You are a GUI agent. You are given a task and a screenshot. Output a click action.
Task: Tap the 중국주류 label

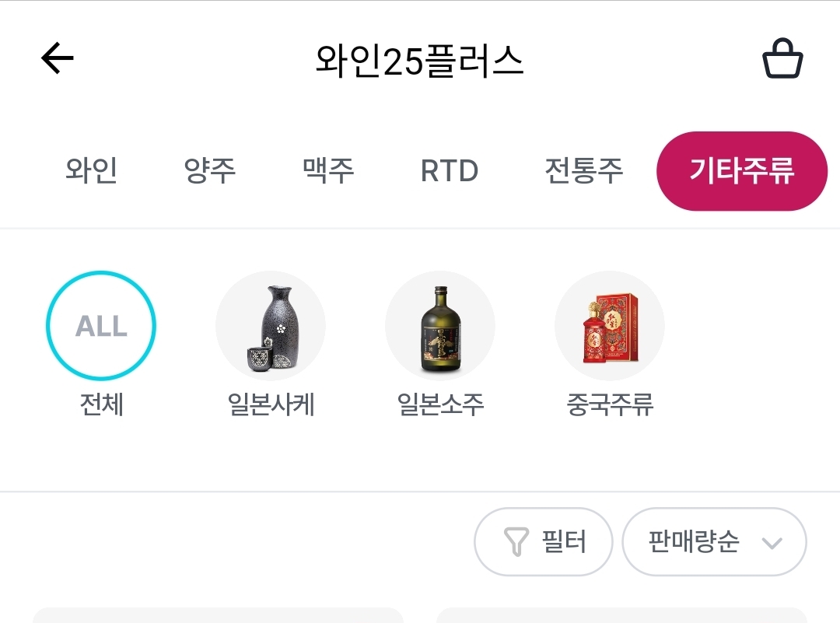click(x=610, y=404)
